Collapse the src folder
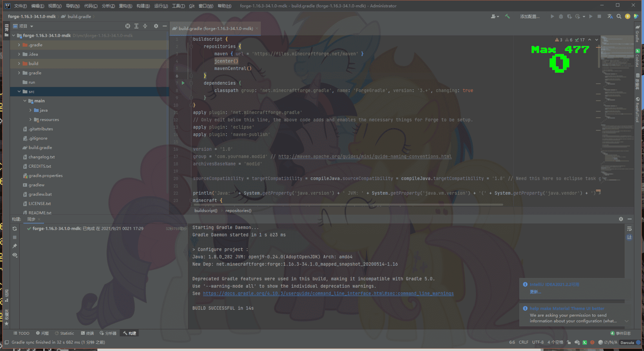The image size is (644, 351). [x=19, y=91]
